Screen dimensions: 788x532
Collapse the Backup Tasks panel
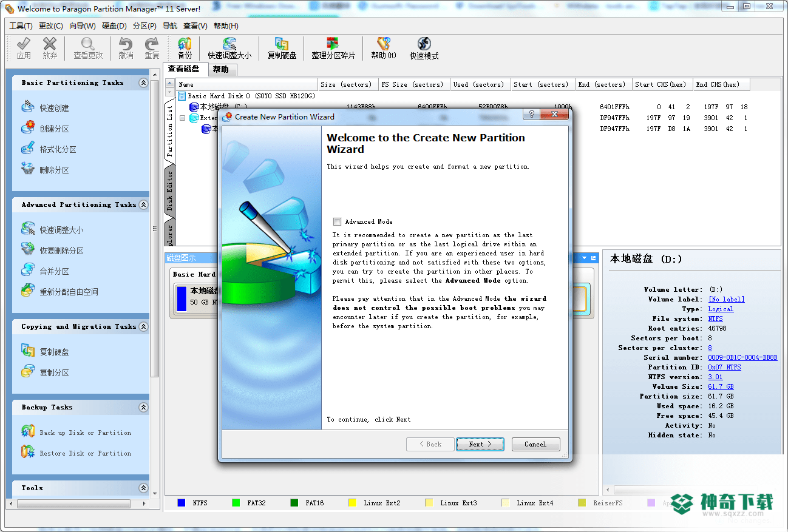[143, 408]
